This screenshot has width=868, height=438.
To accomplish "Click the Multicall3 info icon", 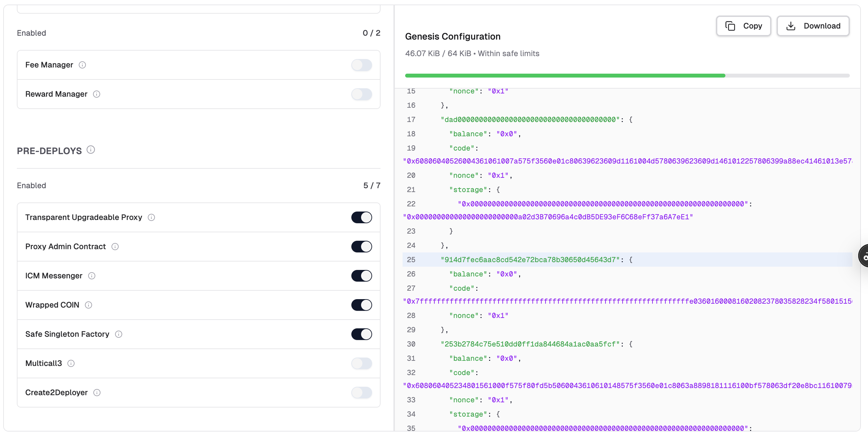I will point(71,363).
